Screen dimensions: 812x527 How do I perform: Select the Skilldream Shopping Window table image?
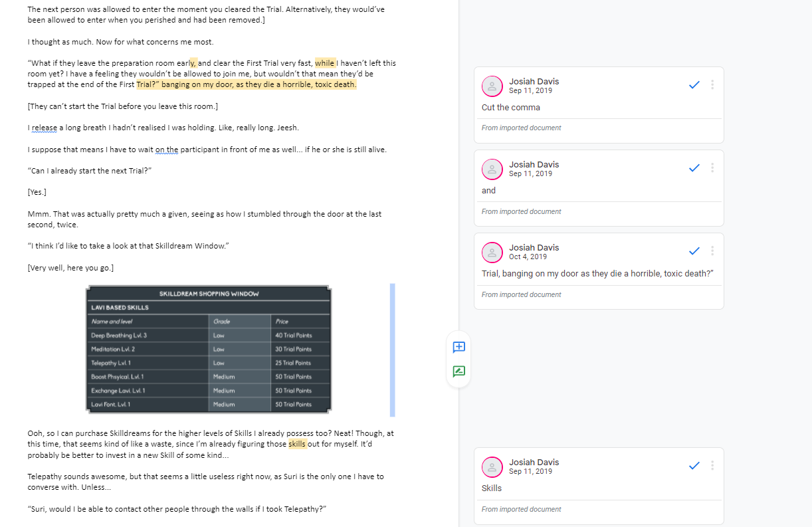(x=209, y=350)
